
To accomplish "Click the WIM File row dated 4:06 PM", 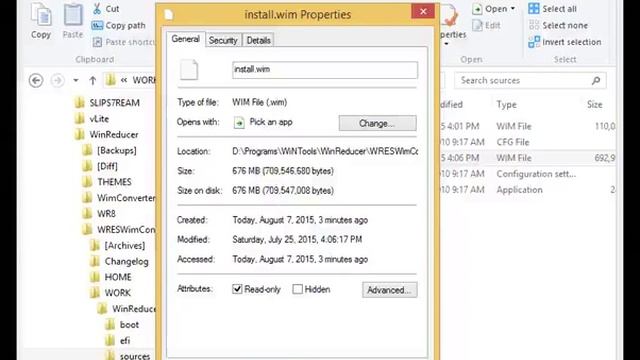I will [x=528, y=158].
